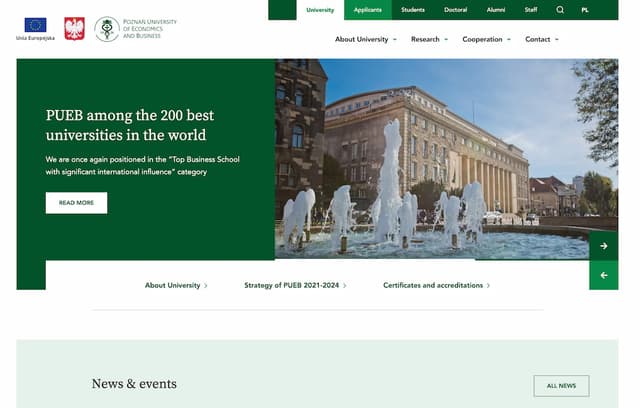Select the University tab
The width and height of the screenshot is (640, 408).
coord(320,10)
